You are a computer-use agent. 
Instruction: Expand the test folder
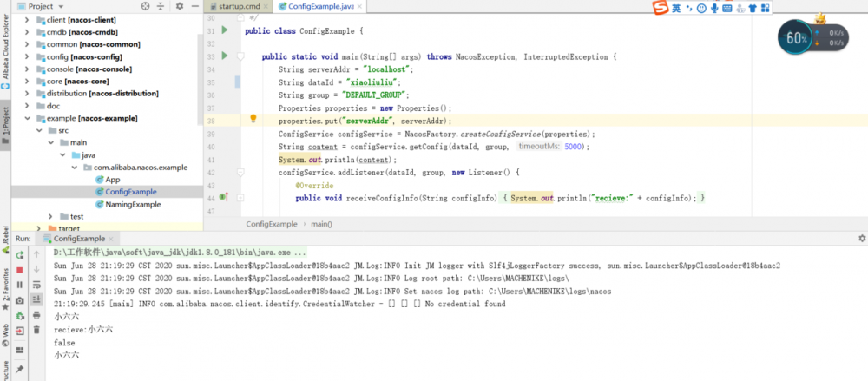tap(50, 216)
